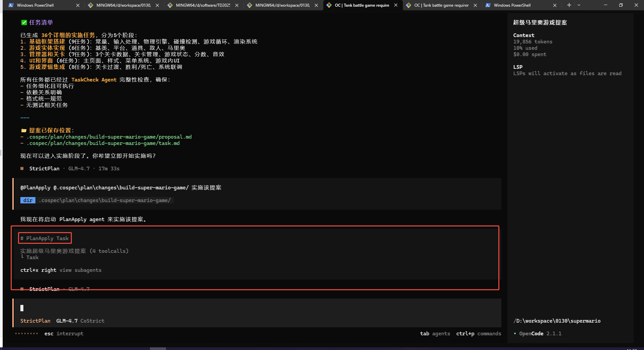
Task: Close the MINGW64 software/TD2025 tab
Action: pyautogui.click(x=236, y=5)
